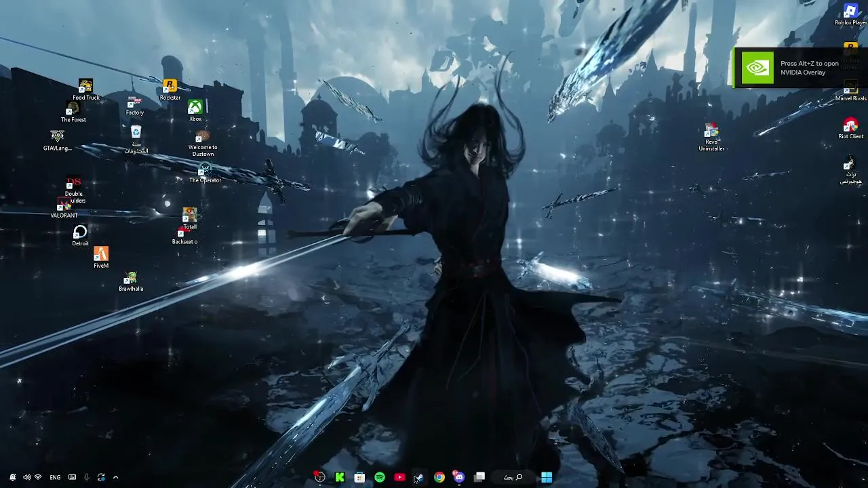Open the touch keyboard tray icon
The height and width of the screenshot is (488, 868).
click(x=72, y=477)
